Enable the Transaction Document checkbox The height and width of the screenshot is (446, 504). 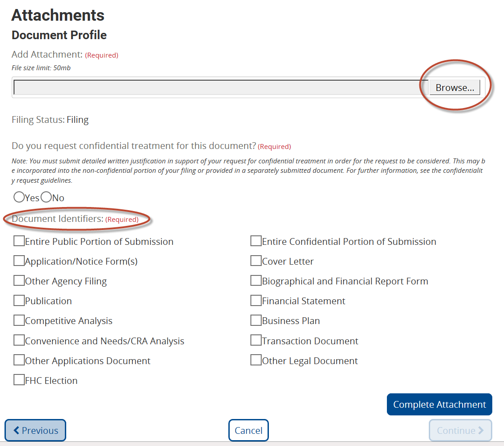(256, 341)
